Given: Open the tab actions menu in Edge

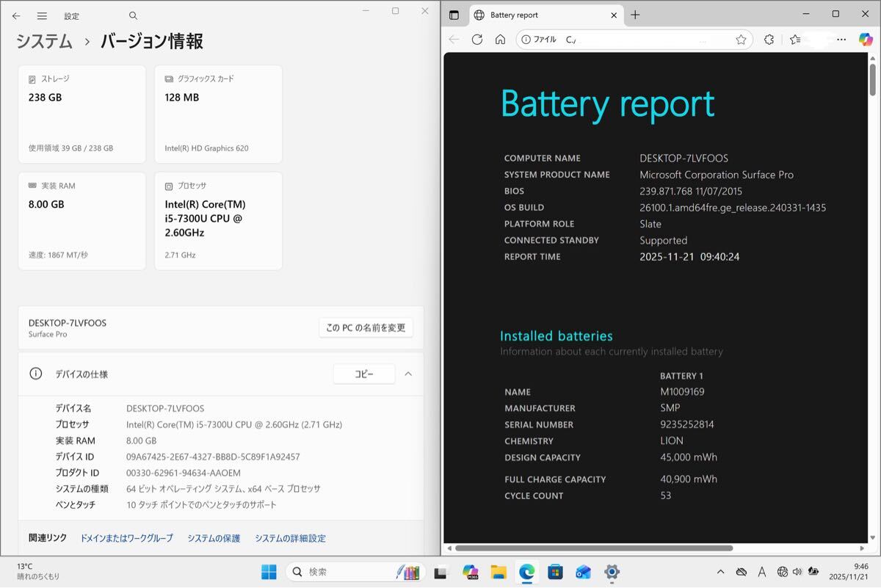Looking at the screenshot, I should (454, 15).
